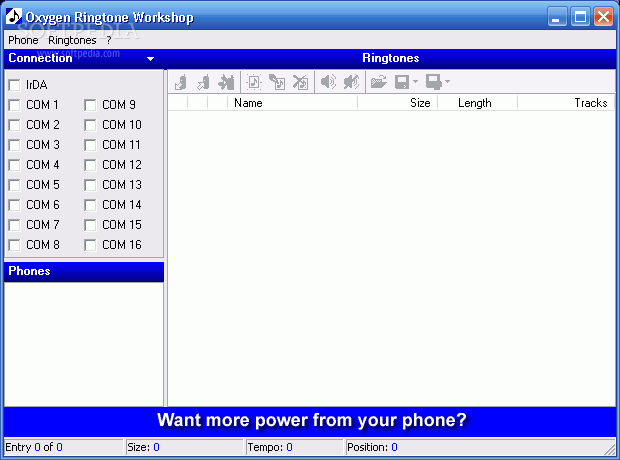
Task: Click the music note application icon in the title bar
Action: coord(14,17)
